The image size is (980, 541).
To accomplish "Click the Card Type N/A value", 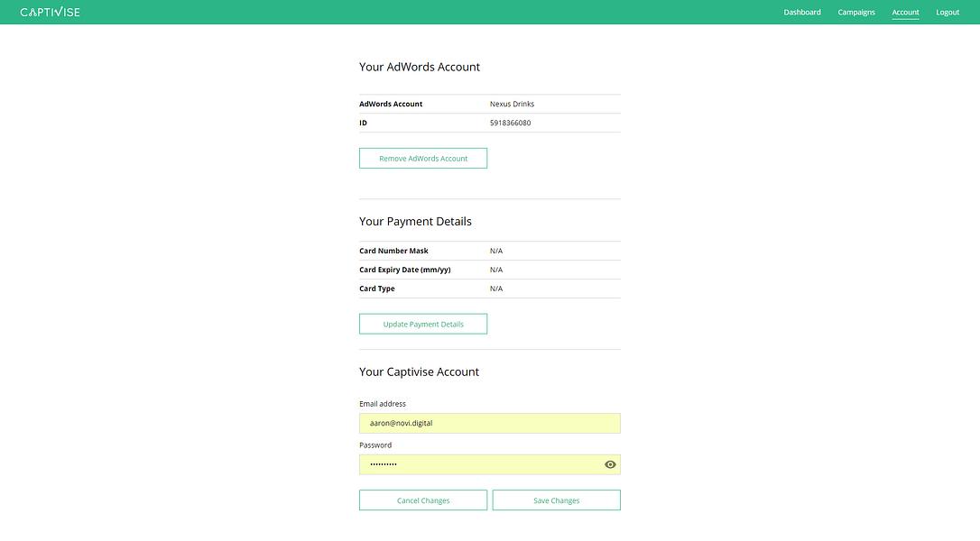I will (x=496, y=288).
